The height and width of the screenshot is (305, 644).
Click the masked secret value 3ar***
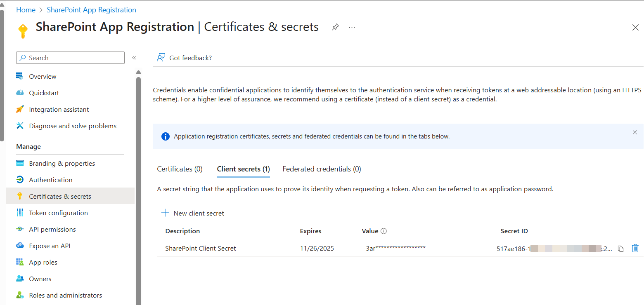pyautogui.click(x=395, y=248)
